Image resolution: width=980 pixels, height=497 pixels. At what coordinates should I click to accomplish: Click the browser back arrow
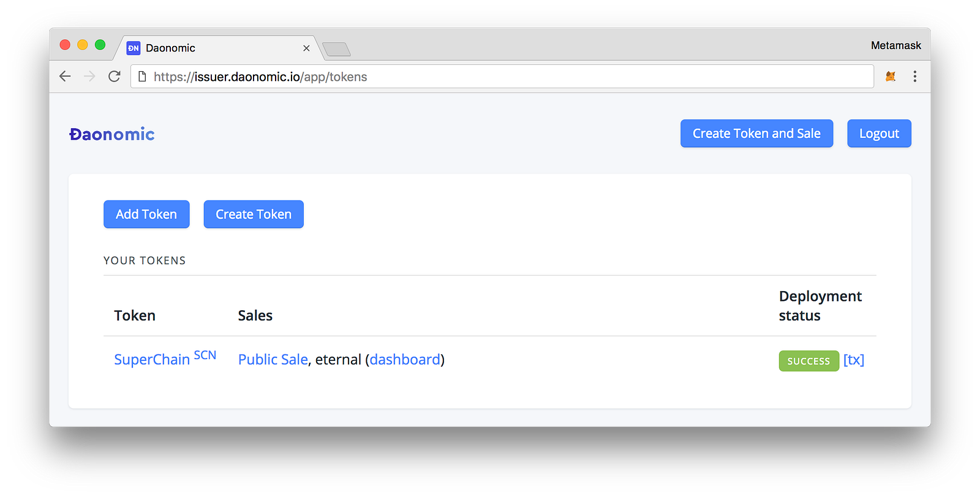click(65, 77)
